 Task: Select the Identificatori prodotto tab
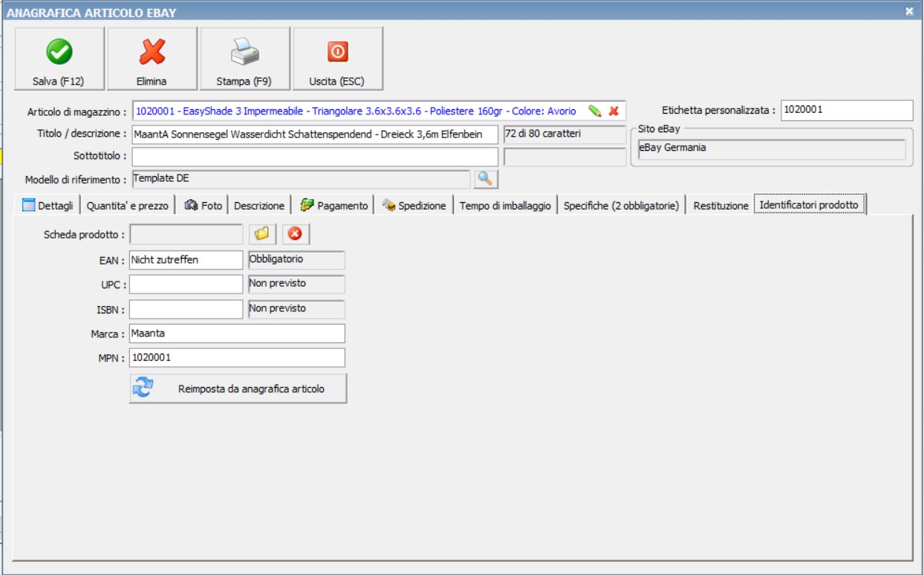809,205
